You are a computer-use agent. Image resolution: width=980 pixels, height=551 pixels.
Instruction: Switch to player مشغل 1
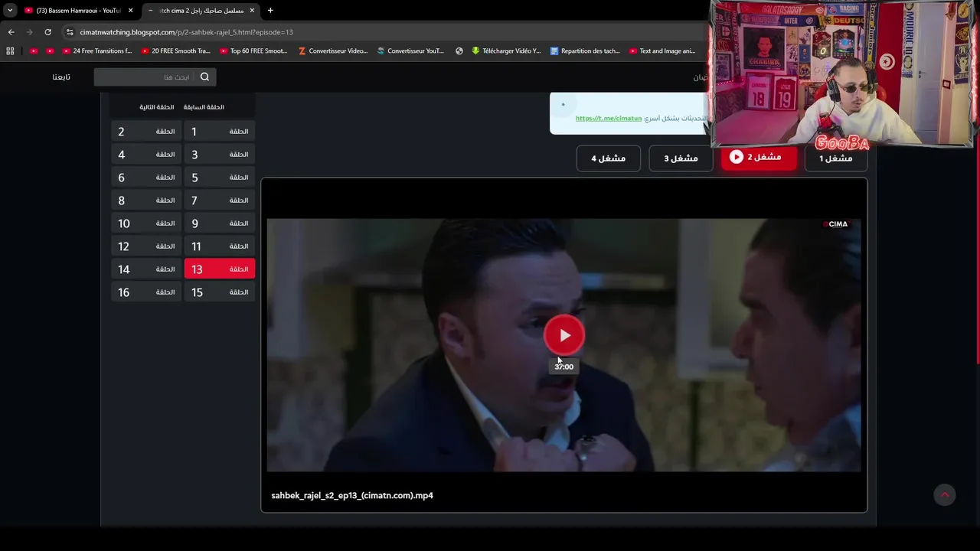(x=835, y=158)
